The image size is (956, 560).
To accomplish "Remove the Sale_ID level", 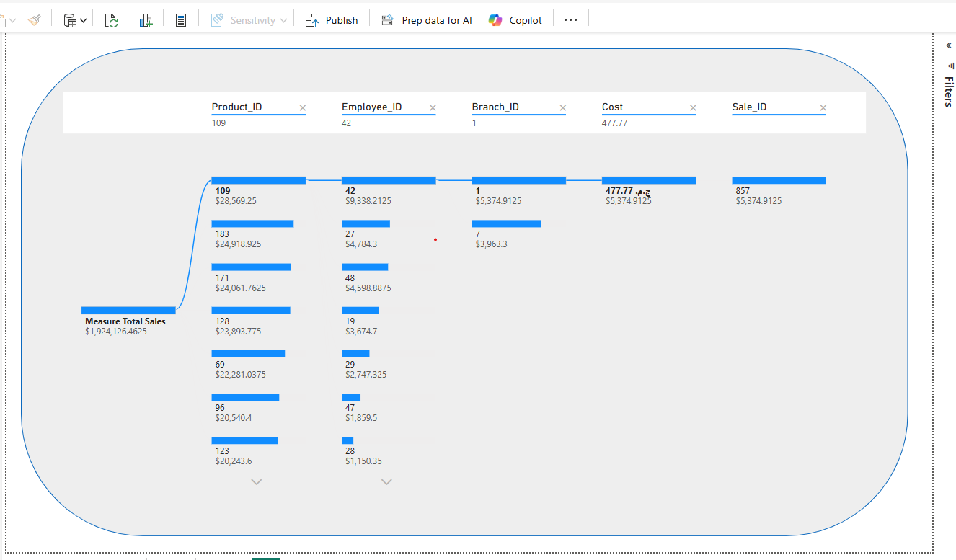I will (x=823, y=108).
